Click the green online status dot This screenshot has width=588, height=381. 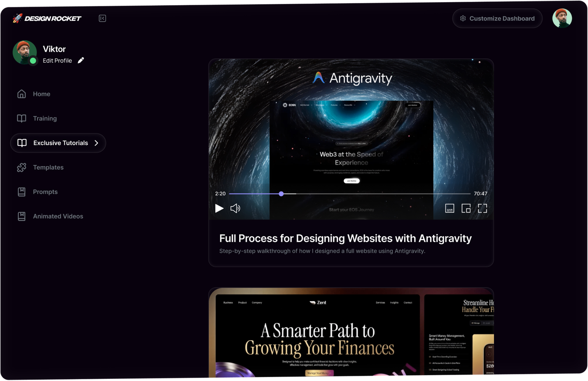pyautogui.click(x=33, y=61)
